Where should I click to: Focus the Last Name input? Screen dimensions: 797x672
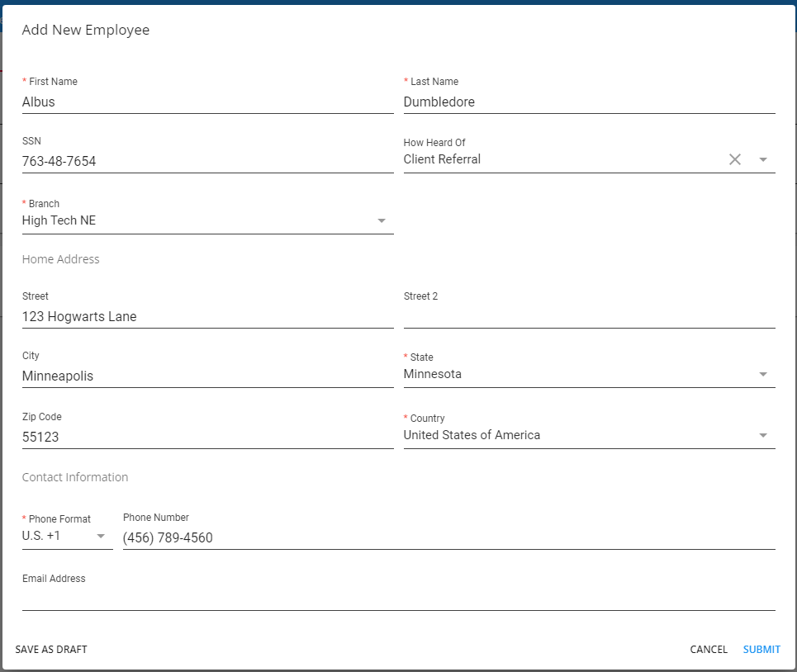[x=588, y=102]
